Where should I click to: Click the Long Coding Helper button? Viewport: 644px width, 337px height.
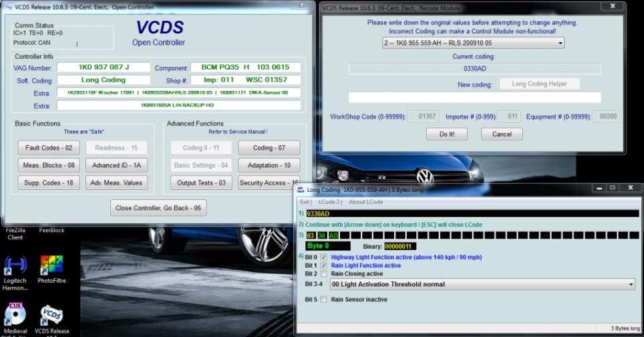540,84
